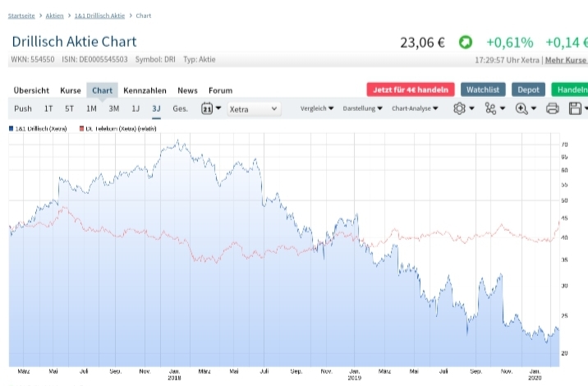Click the magnifier zoom icon
The image size is (588, 386).
click(521, 108)
